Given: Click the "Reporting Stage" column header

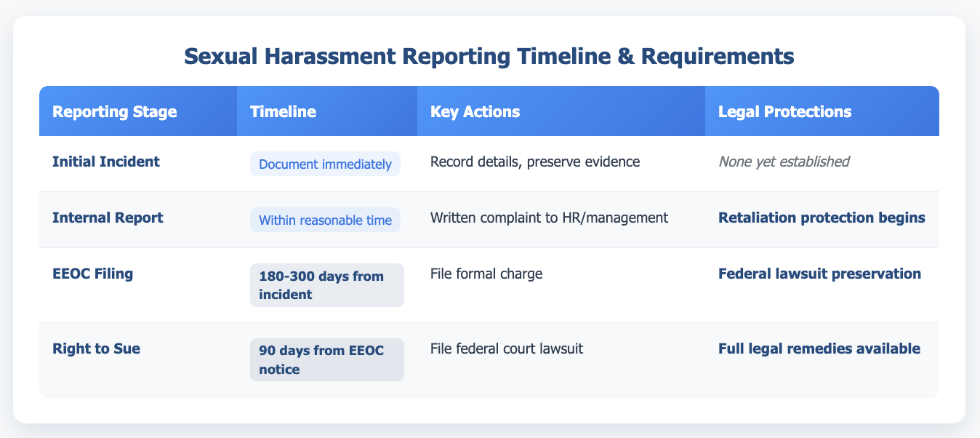Looking at the screenshot, I should click(x=101, y=111).
